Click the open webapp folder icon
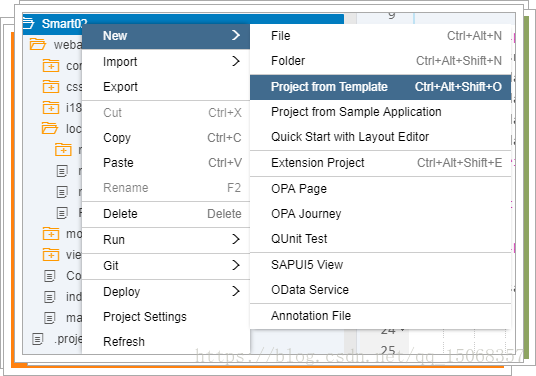536x376 pixels. click(38, 44)
